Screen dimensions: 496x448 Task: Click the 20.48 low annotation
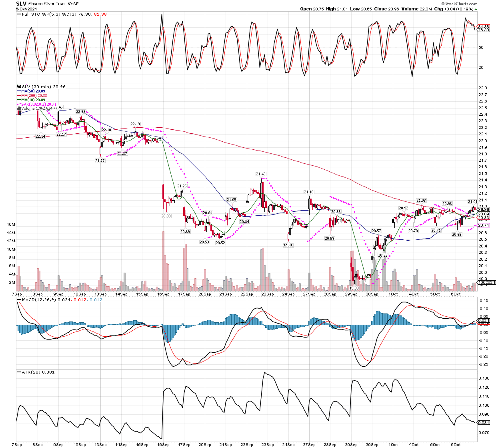[288, 246]
